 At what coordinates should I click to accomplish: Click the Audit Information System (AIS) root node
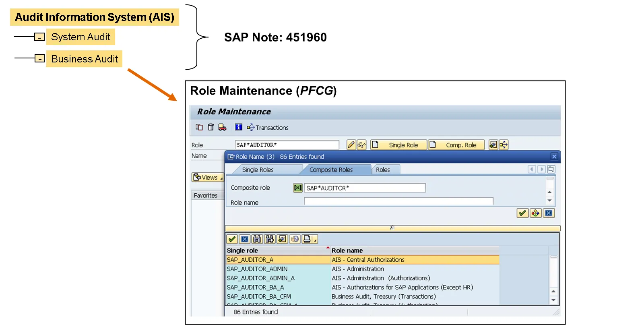pos(95,17)
